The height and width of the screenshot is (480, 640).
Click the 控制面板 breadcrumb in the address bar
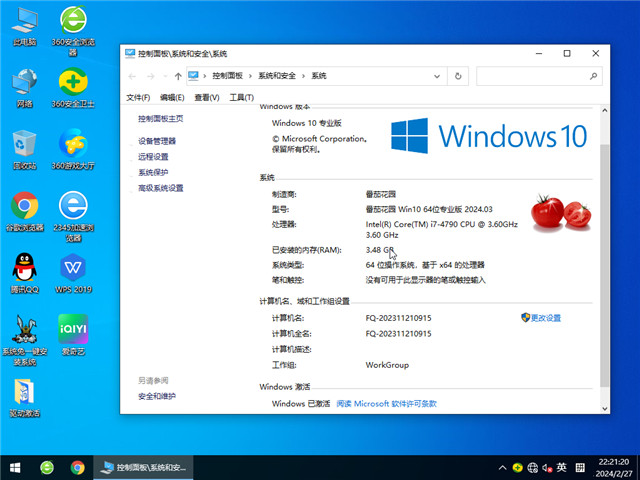point(227,76)
